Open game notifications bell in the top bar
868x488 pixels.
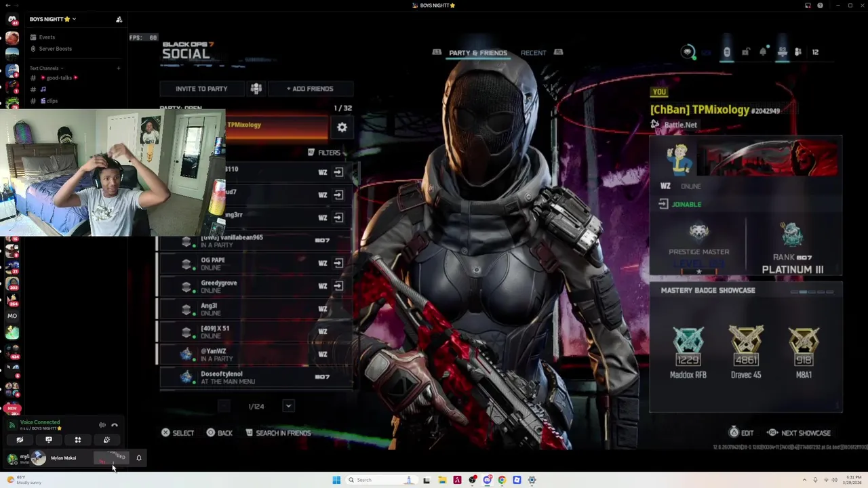click(763, 52)
